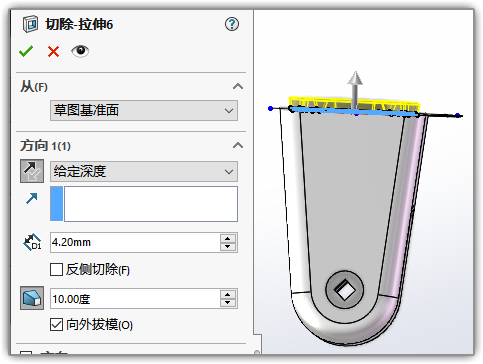Collapse the 方向 1(1) section
Viewport: 483px width, 364px height.
point(238,145)
